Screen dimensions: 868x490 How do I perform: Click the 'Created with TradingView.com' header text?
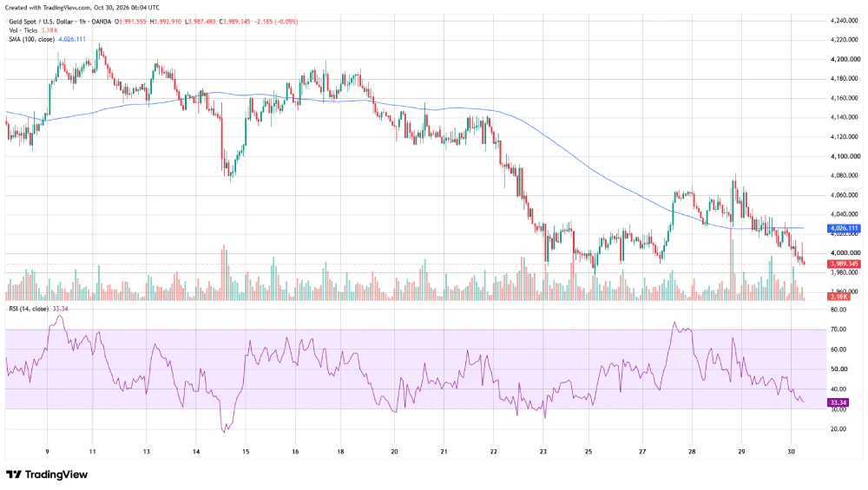click(47, 7)
